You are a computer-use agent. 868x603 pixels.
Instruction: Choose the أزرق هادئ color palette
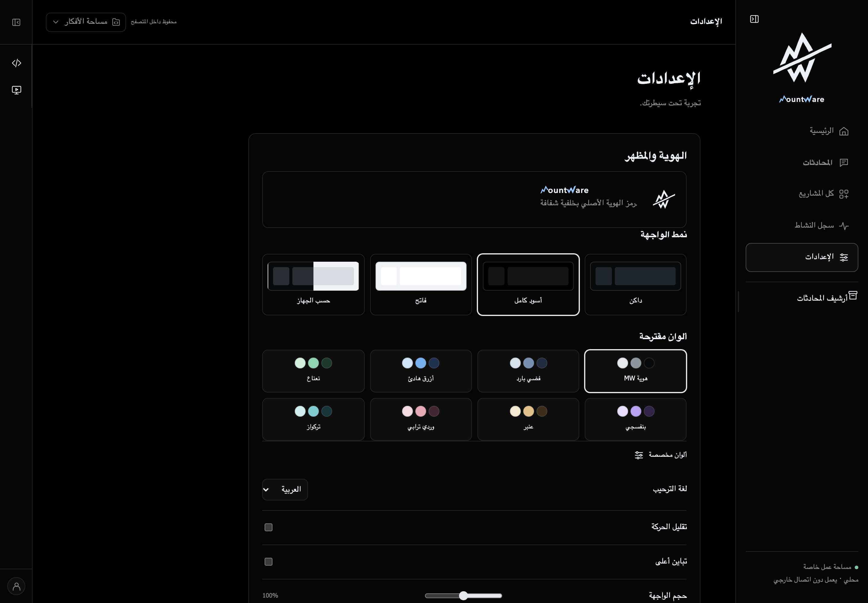click(421, 371)
